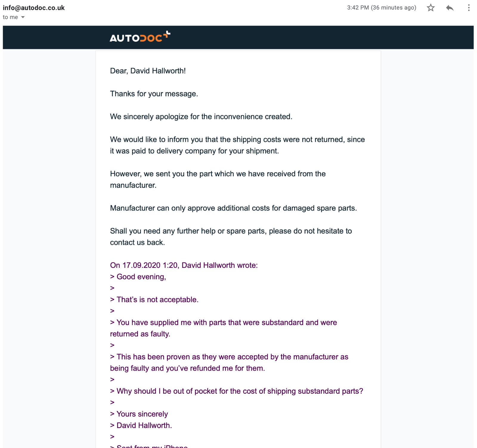477x448 pixels.
Task: Click the quoted "Yours sincerely" line
Action: point(139,414)
